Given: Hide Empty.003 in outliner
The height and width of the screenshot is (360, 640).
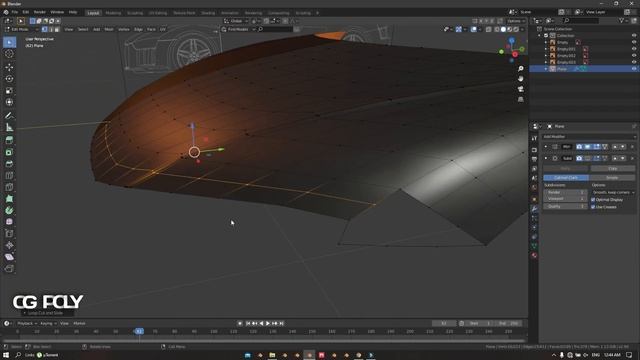Looking at the screenshot, I should (x=634, y=62).
